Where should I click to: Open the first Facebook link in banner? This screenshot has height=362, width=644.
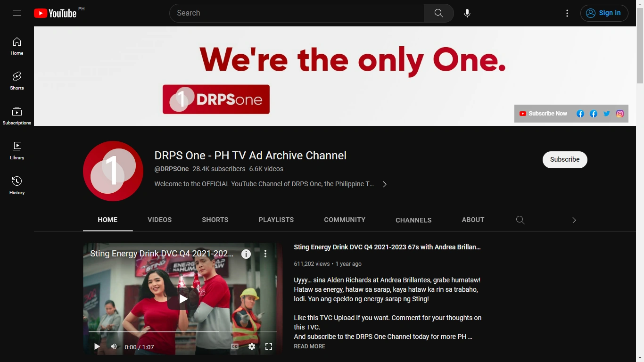pos(580,114)
